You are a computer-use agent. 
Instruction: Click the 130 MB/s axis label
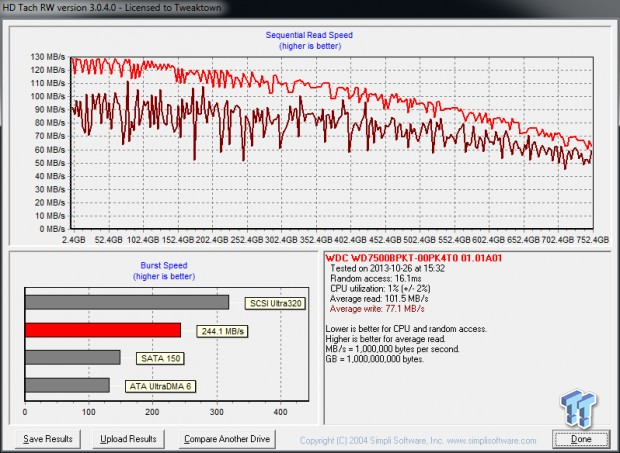tap(48, 57)
